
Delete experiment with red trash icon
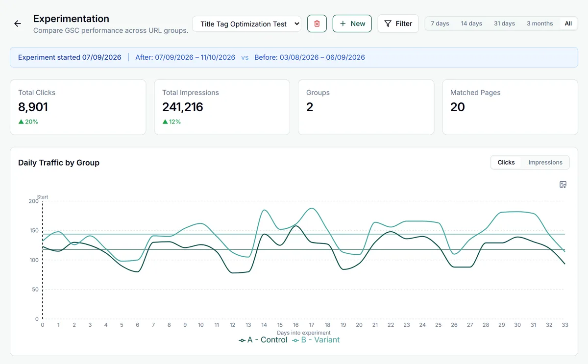[x=317, y=24]
